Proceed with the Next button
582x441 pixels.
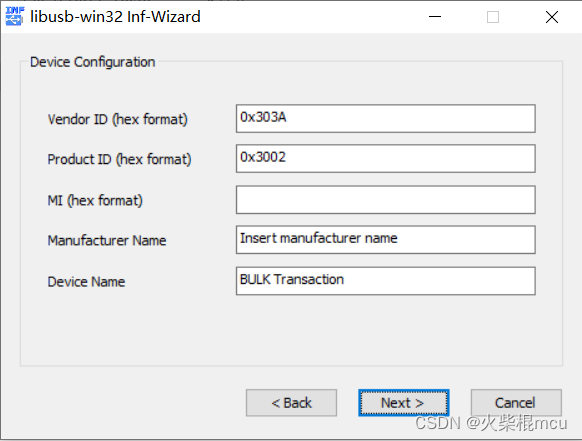coord(404,403)
